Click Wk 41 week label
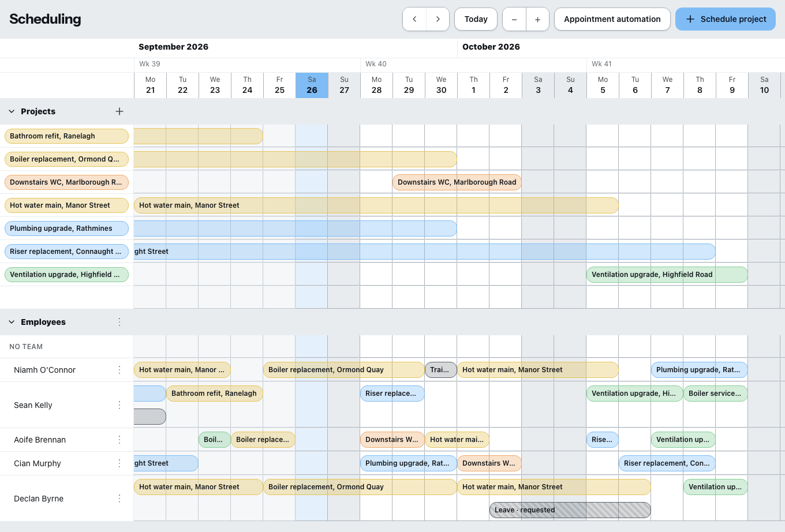 pyautogui.click(x=601, y=64)
